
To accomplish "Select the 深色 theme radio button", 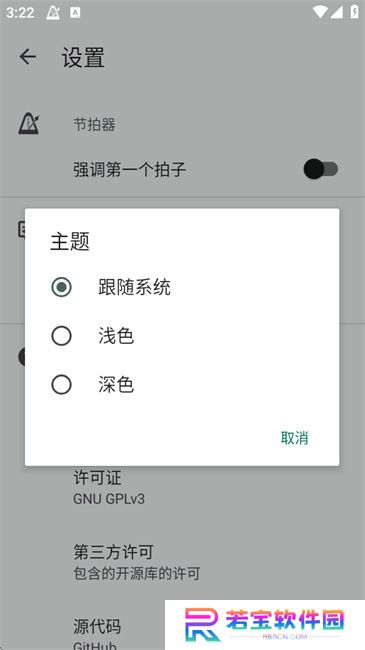I will pyautogui.click(x=61, y=385).
